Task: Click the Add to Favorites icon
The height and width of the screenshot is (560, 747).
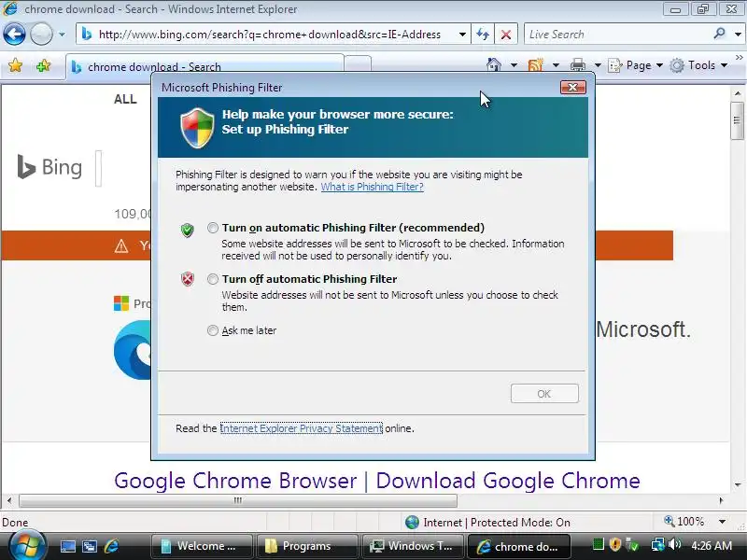Action: [43, 65]
